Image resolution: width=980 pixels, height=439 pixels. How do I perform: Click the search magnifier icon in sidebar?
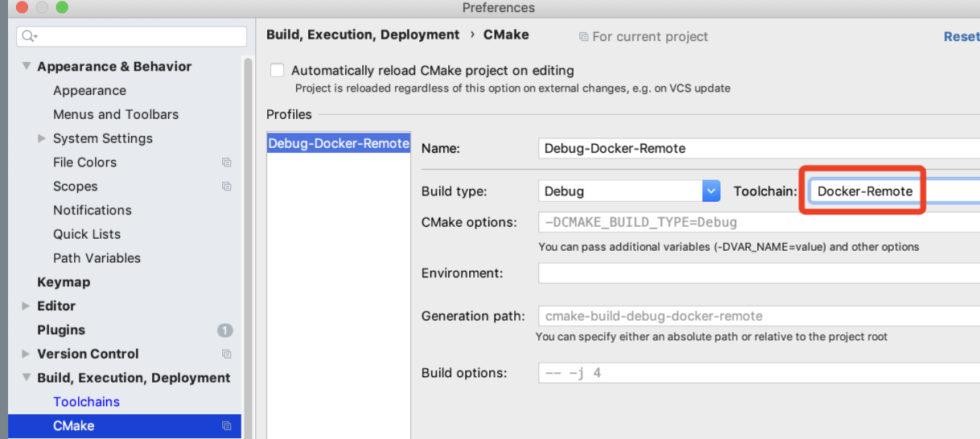(29, 36)
